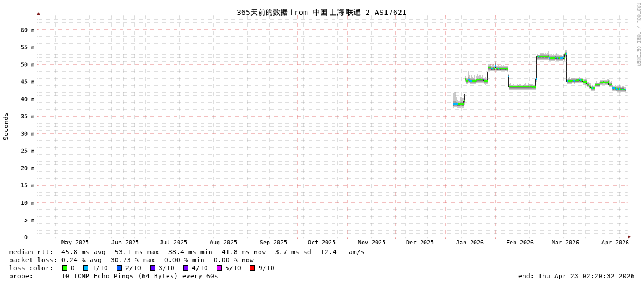Click the RRDTOOL / TOBI OETIKER watermark
Image resolution: width=644 pixels, height=284 pixels.
[638, 34]
